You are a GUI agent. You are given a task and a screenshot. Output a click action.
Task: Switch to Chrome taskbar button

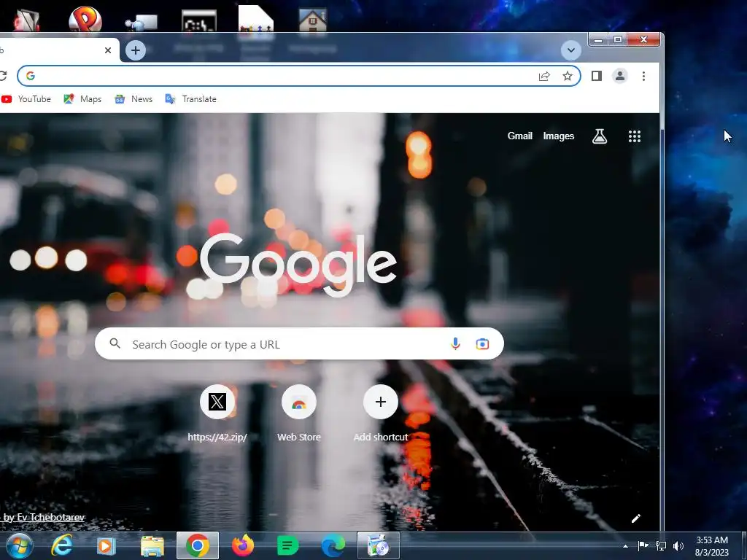[x=198, y=545]
